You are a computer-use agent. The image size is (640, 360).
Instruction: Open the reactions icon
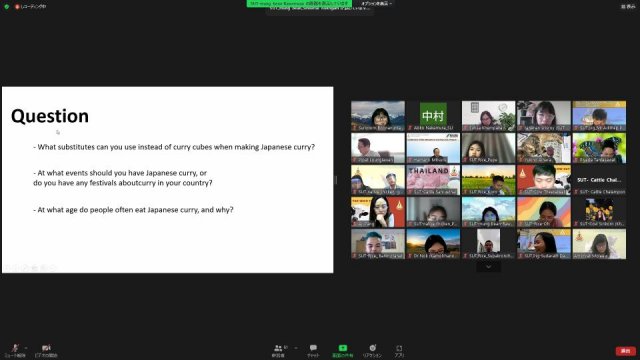pyautogui.click(x=372, y=350)
